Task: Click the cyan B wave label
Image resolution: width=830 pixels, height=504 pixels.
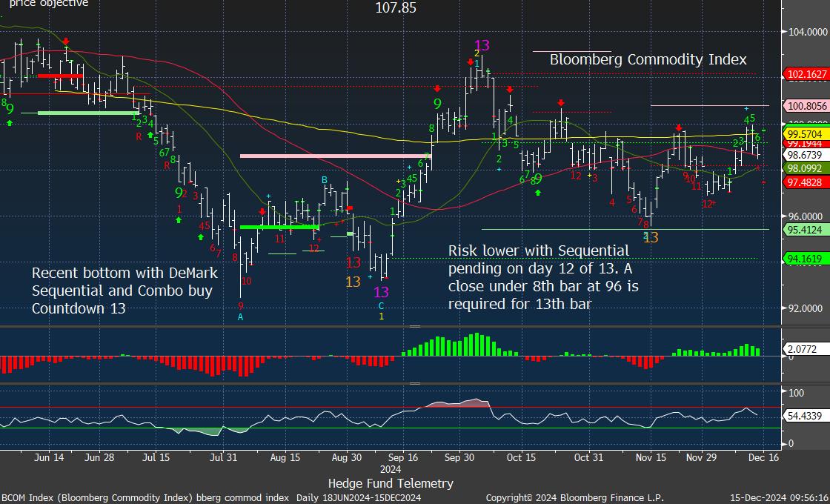Action: 324,181
